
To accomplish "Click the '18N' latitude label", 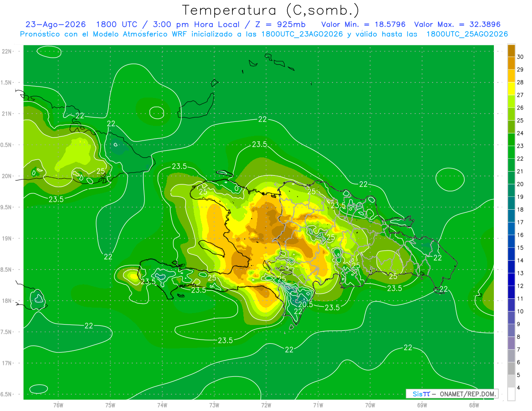I will click(8, 301).
